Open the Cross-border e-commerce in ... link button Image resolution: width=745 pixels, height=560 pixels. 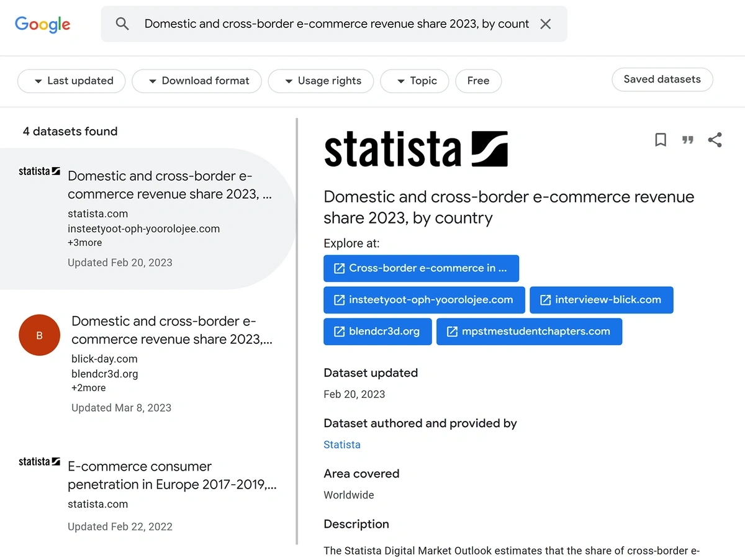point(421,268)
